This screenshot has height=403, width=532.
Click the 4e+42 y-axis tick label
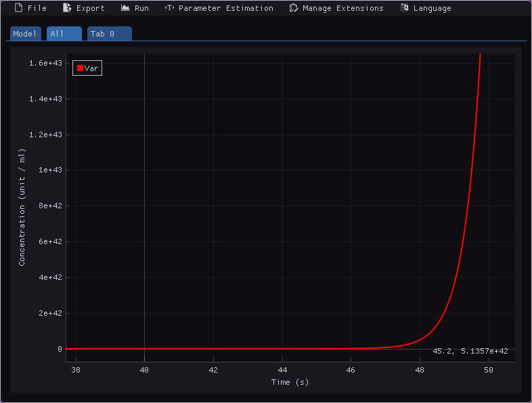tap(51, 277)
